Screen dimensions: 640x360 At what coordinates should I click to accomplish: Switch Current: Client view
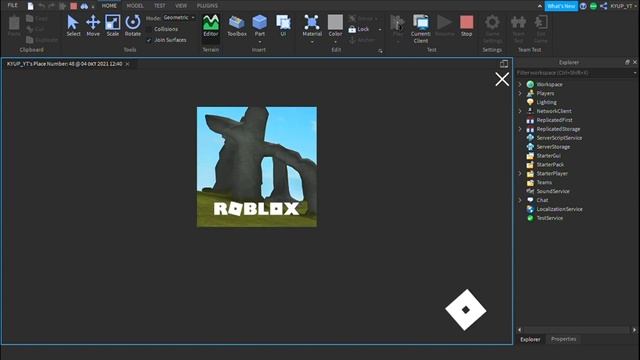(420, 28)
